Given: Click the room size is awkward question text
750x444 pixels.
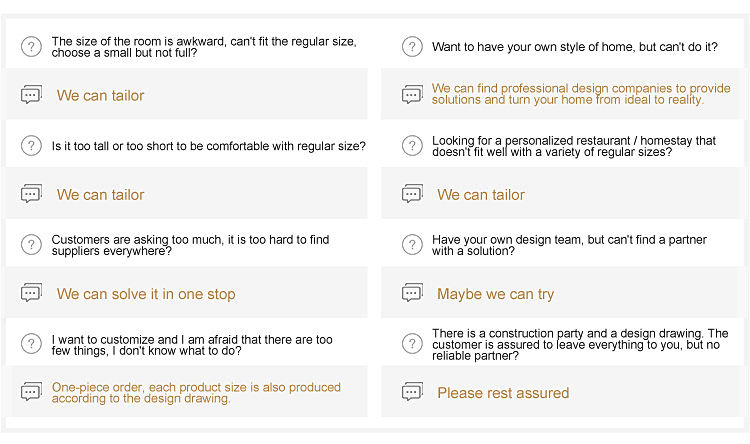Looking at the screenshot, I should (x=204, y=47).
